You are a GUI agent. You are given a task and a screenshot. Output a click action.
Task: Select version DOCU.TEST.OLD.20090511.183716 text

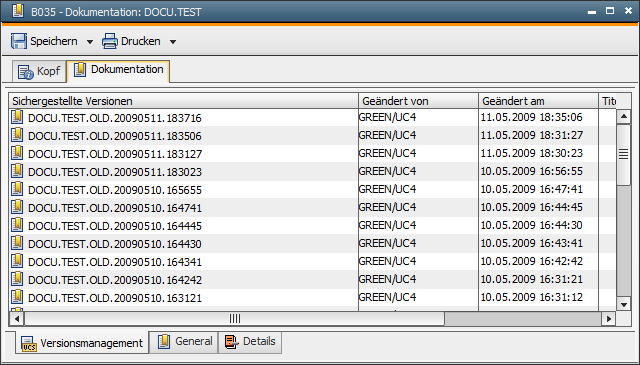click(x=115, y=118)
